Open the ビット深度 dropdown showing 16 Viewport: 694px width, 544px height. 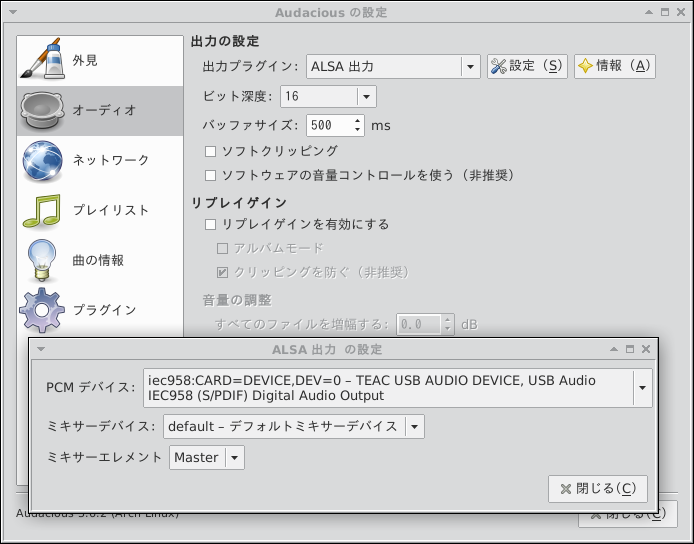tap(328, 96)
